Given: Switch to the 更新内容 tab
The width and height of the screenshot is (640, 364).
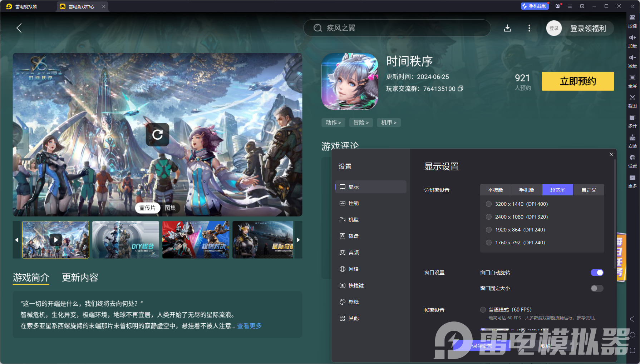Looking at the screenshot, I should (80, 278).
